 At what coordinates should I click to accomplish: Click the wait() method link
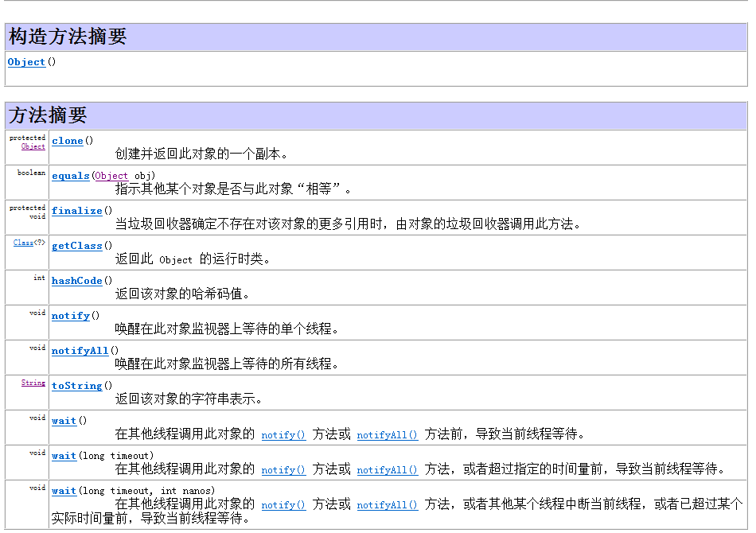(x=63, y=420)
